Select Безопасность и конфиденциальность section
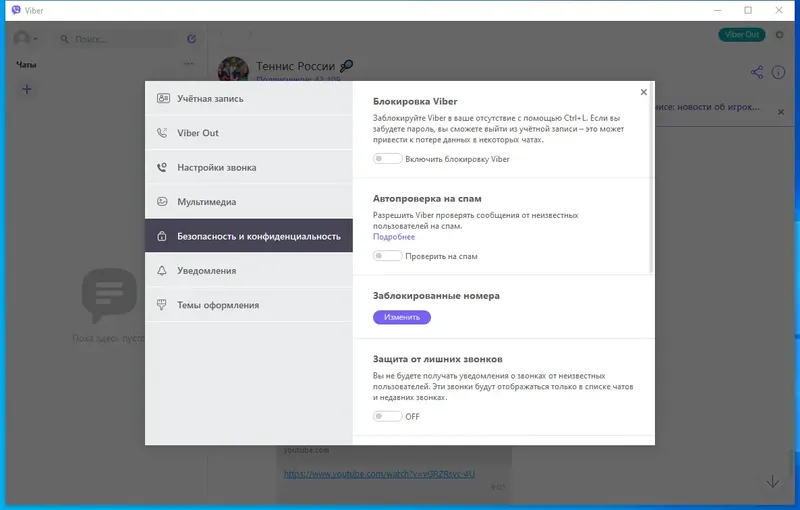 (x=248, y=236)
